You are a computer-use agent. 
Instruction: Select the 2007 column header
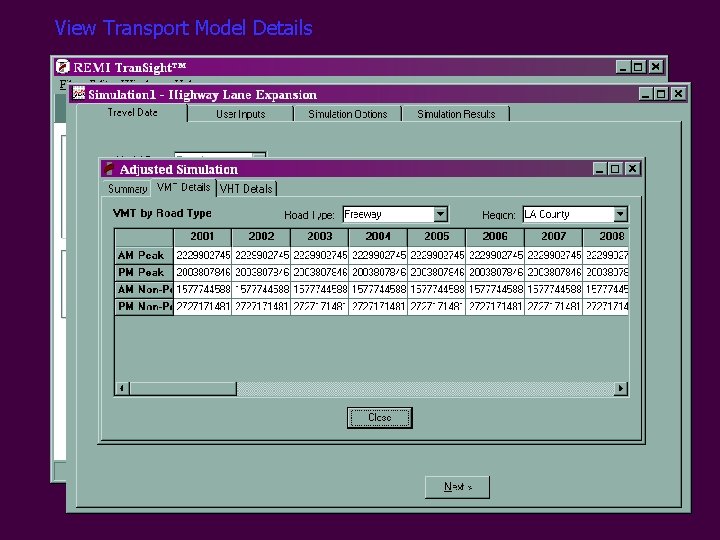(x=553, y=236)
